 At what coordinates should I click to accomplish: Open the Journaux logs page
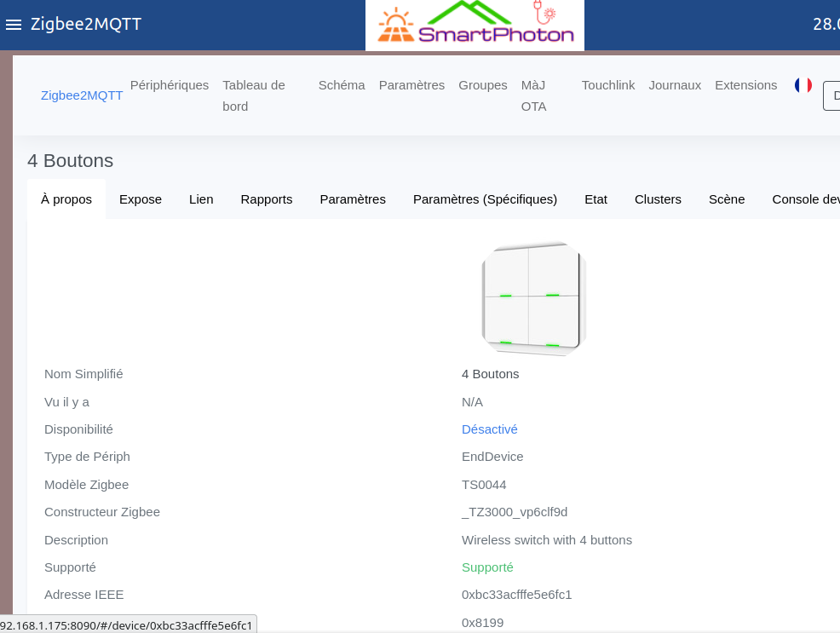[x=675, y=85]
